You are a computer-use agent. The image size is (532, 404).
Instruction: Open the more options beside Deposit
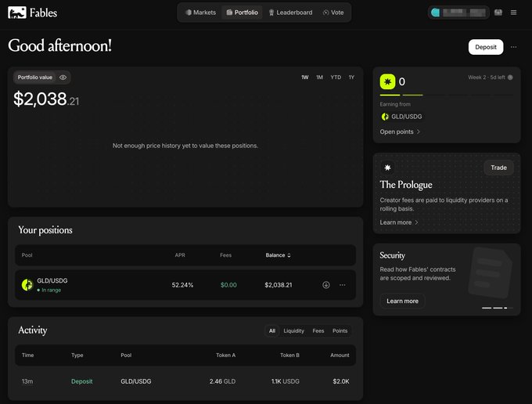pos(514,47)
